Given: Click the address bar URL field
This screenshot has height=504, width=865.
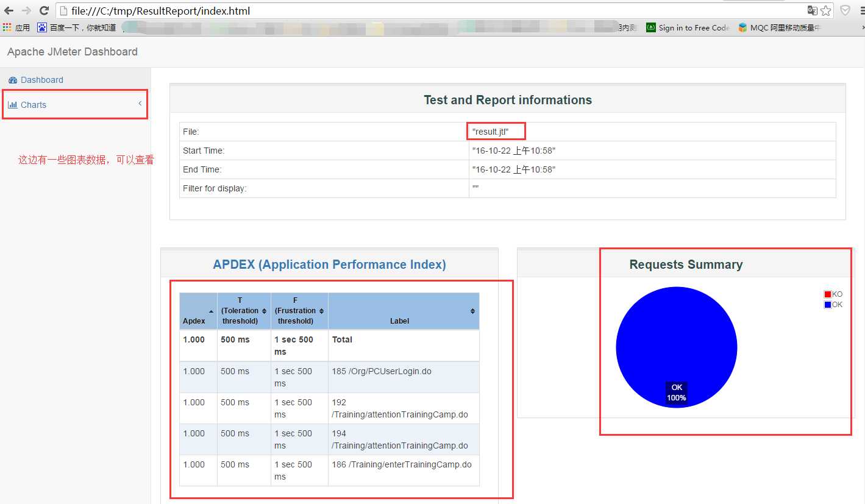Looking at the screenshot, I should coord(430,11).
